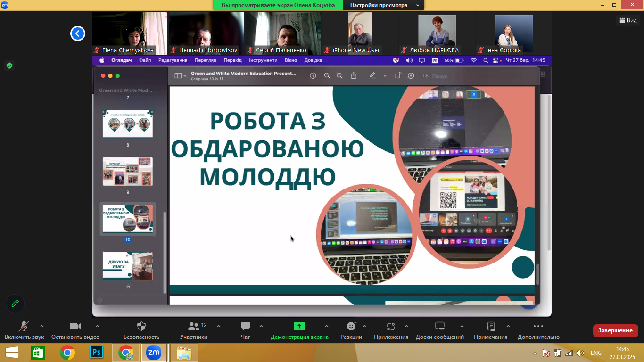Click the green pencil annotate icon

click(15, 304)
